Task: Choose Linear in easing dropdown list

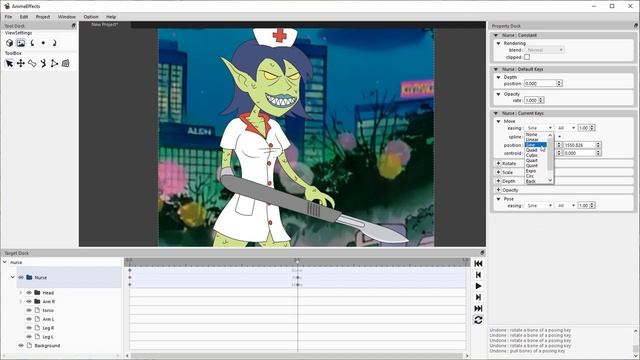Action: point(536,140)
